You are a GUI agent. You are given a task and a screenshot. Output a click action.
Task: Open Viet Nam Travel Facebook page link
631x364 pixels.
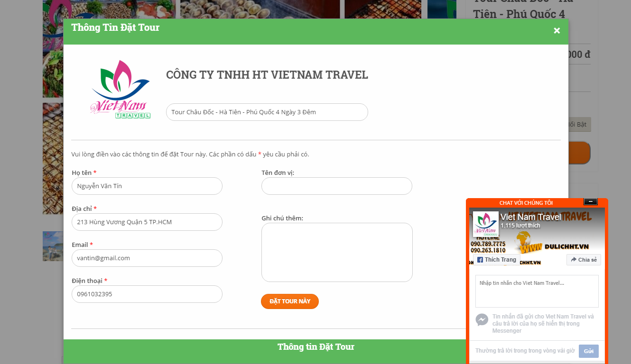[x=530, y=217]
